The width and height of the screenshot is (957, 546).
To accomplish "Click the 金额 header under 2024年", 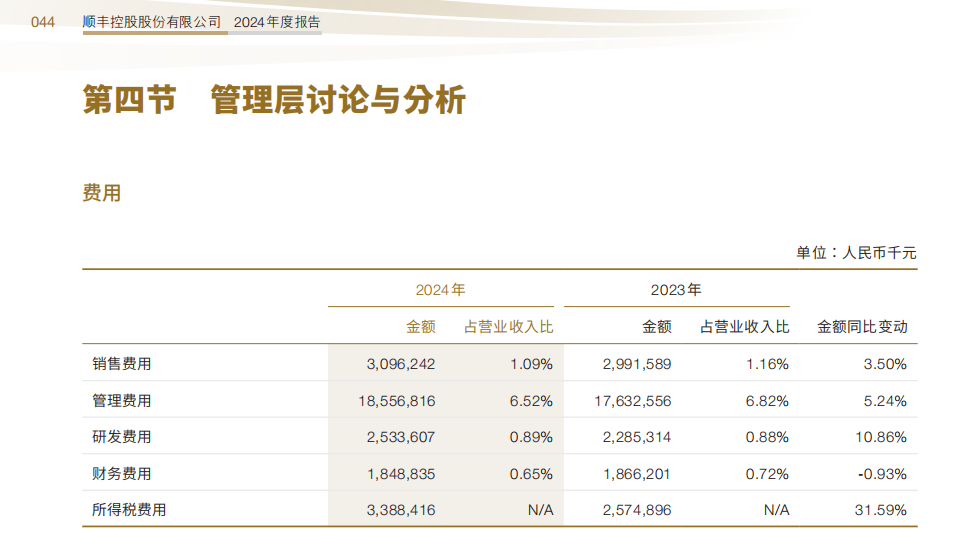I will point(421,327).
